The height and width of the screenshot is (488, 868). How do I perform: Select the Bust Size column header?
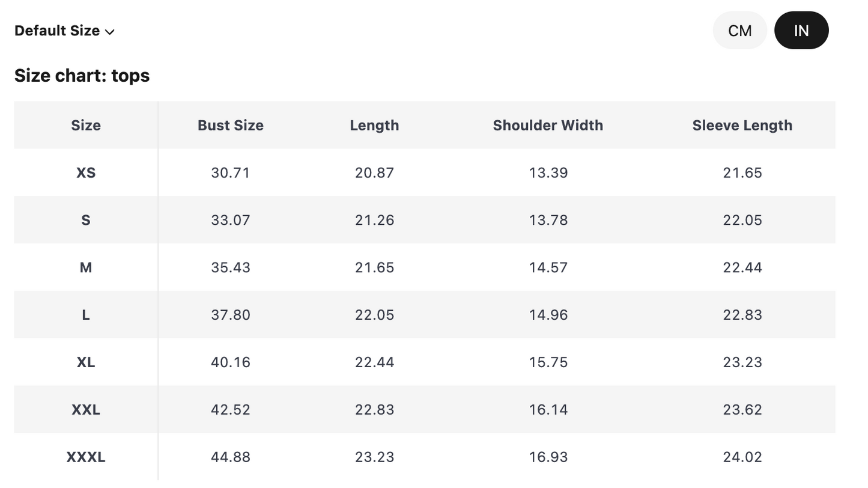(x=231, y=126)
